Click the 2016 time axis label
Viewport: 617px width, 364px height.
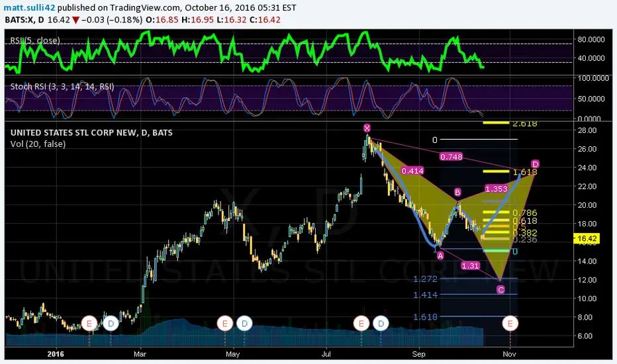pyautogui.click(x=56, y=354)
